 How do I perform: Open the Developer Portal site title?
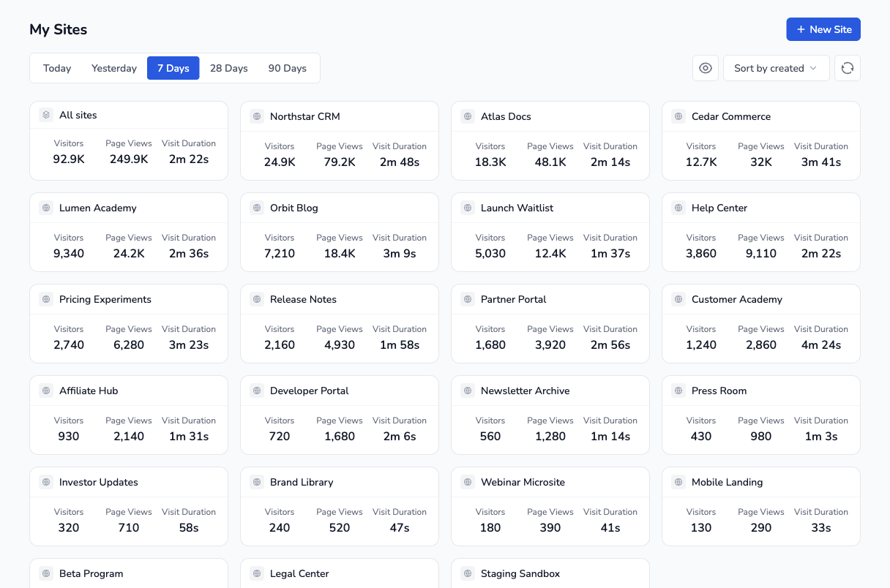point(310,391)
